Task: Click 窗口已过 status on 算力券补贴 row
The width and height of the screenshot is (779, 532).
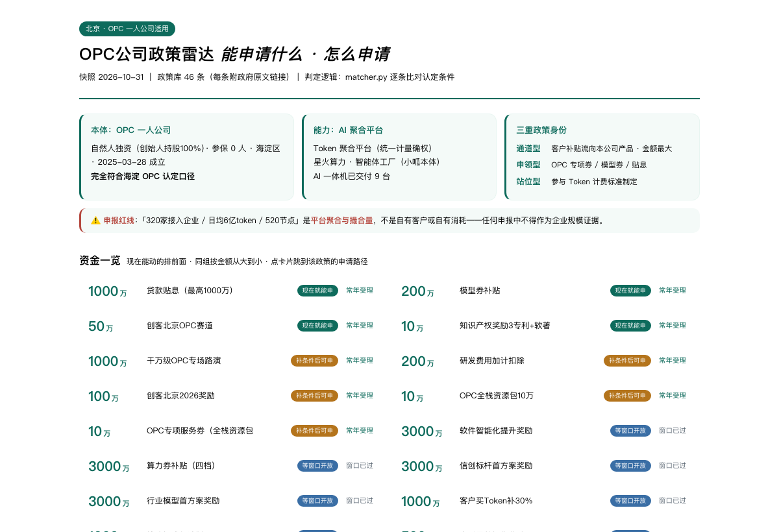Action: click(x=360, y=466)
